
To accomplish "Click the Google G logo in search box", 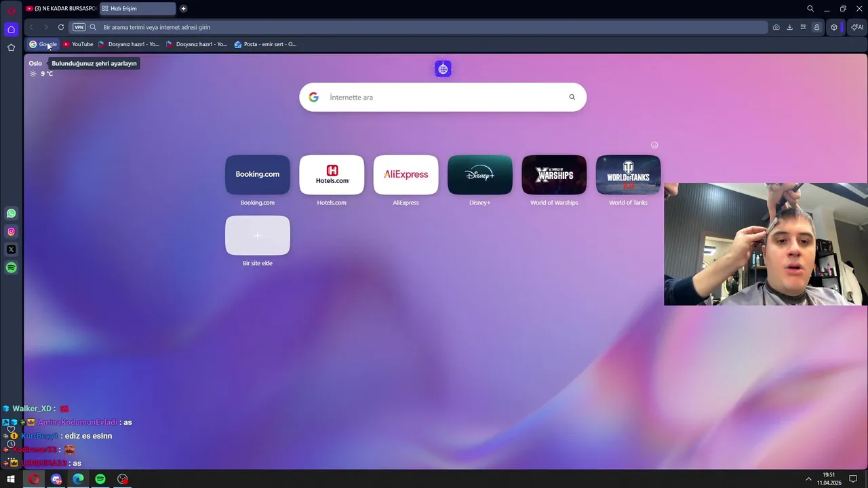I will coord(313,97).
